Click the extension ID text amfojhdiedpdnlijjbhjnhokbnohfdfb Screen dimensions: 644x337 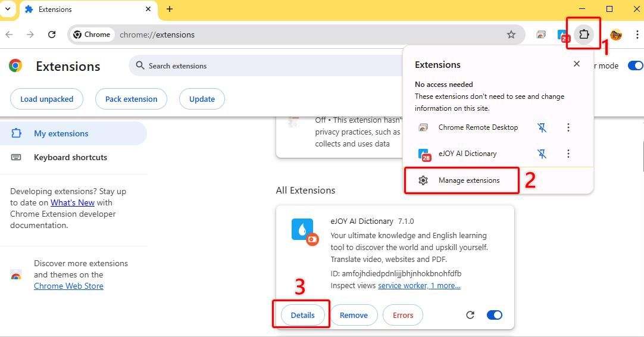pos(402,273)
